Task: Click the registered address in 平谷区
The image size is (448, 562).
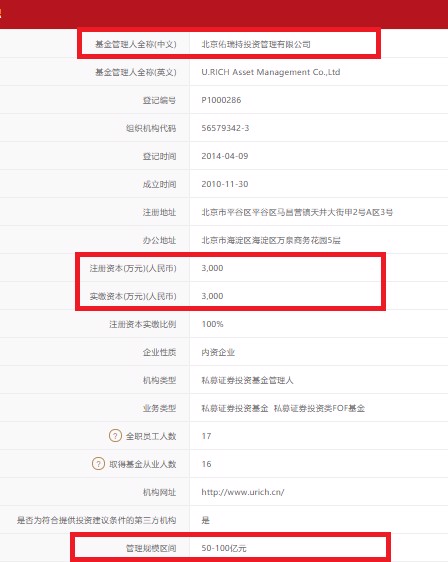Action: coord(297,212)
